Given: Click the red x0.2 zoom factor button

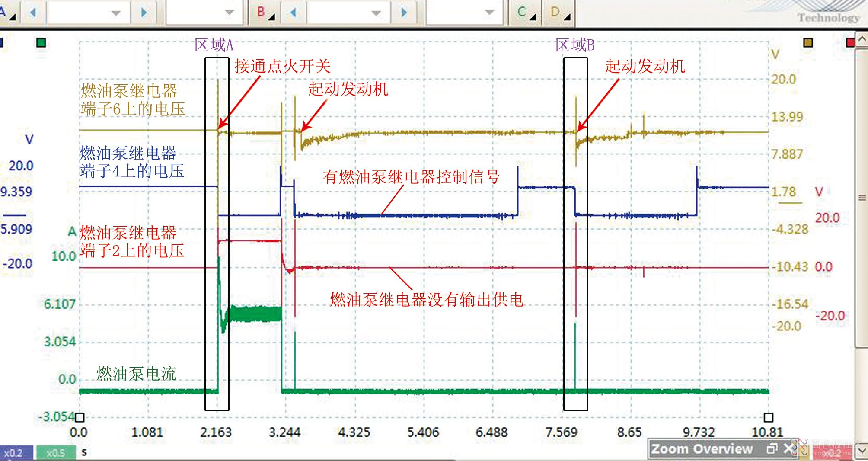Looking at the screenshot, I should point(832,453).
